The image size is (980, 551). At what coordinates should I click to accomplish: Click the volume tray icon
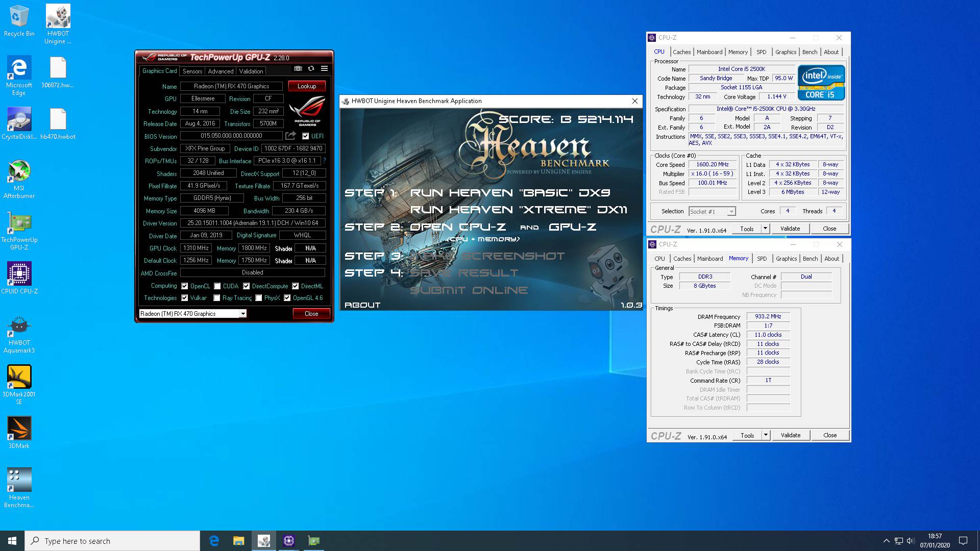(911, 541)
